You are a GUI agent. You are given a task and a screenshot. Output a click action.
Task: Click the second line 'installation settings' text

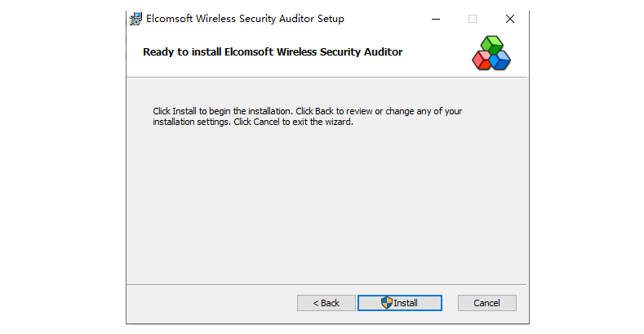pos(253,122)
